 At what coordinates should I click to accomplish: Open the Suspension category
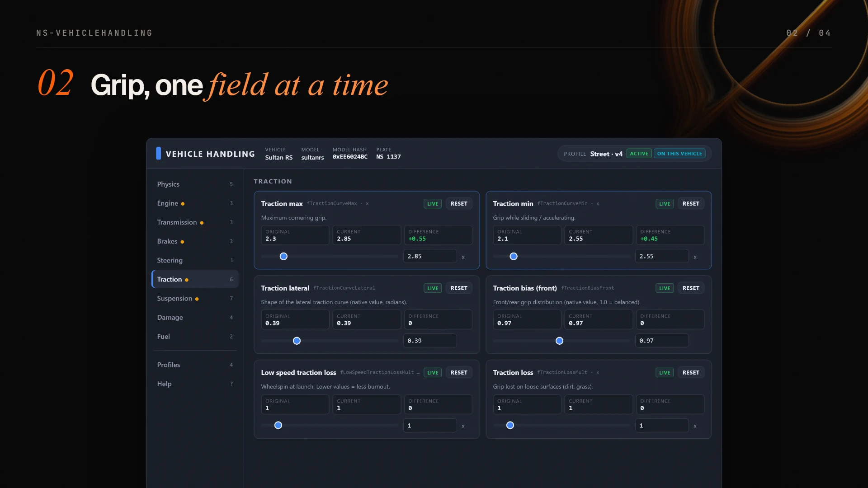(195, 298)
